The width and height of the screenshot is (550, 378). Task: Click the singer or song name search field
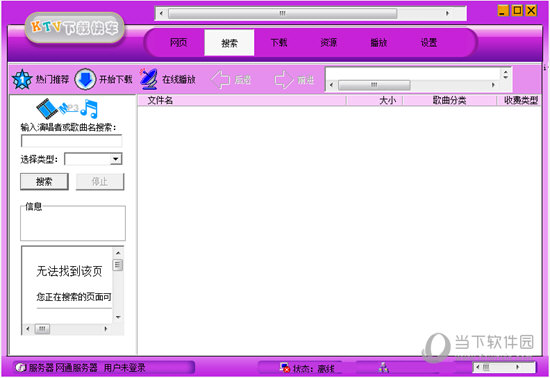(72, 141)
